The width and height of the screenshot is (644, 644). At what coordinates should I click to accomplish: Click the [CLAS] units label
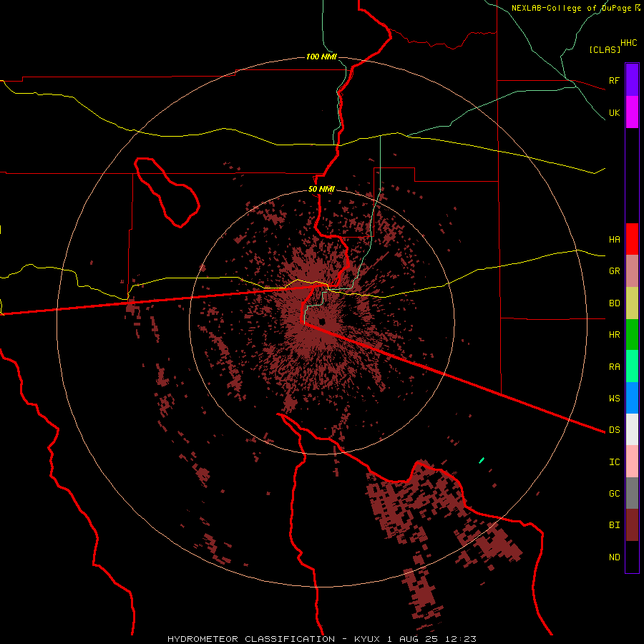tap(605, 49)
